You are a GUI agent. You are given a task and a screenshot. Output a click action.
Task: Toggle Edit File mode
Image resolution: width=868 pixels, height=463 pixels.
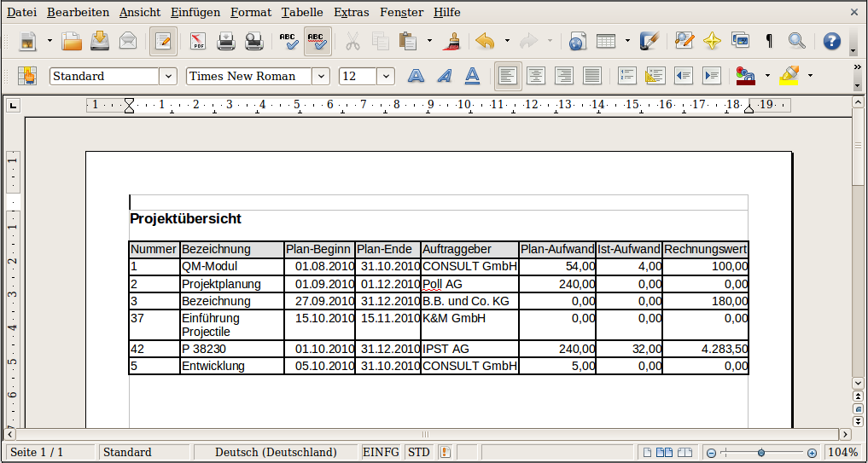[163, 42]
